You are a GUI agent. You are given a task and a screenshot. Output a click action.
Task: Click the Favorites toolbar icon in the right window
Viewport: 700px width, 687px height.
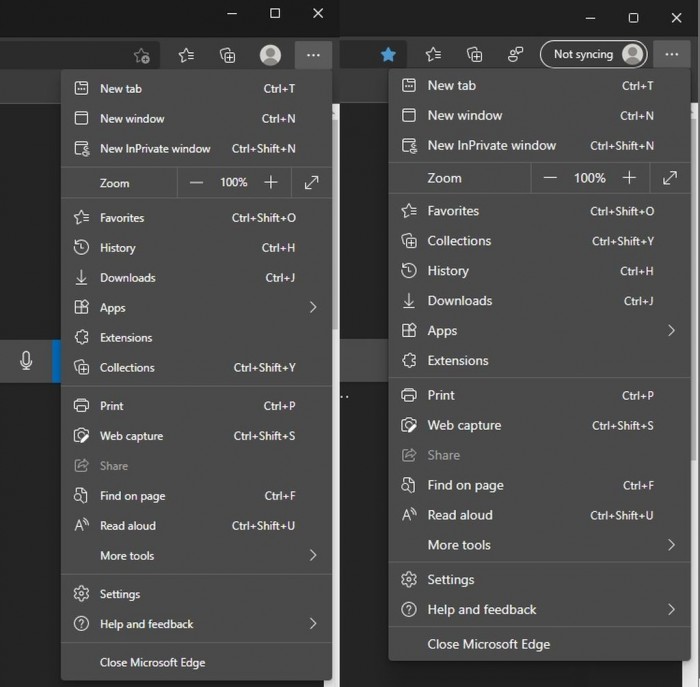point(432,55)
